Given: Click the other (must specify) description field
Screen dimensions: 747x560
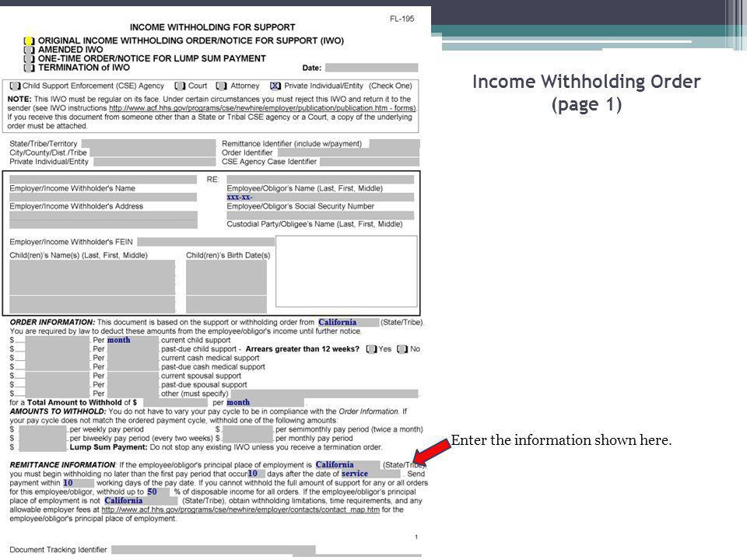Looking at the screenshot, I should click(324, 394).
